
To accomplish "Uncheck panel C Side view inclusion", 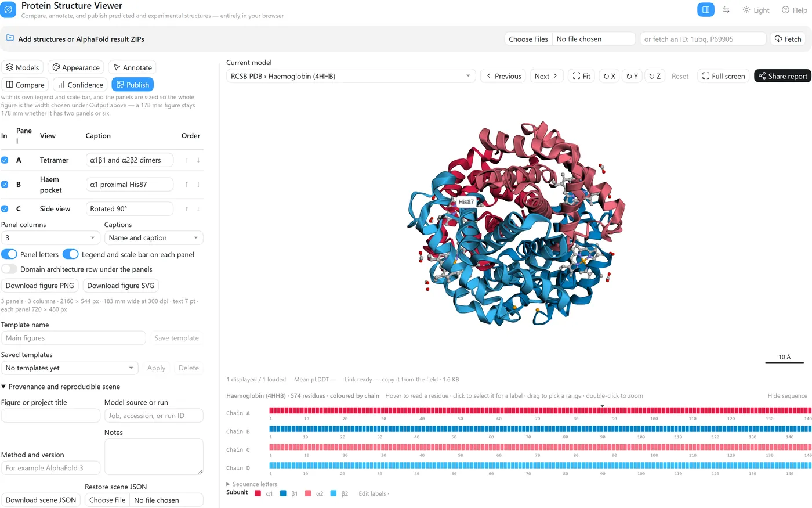I will coord(5,209).
